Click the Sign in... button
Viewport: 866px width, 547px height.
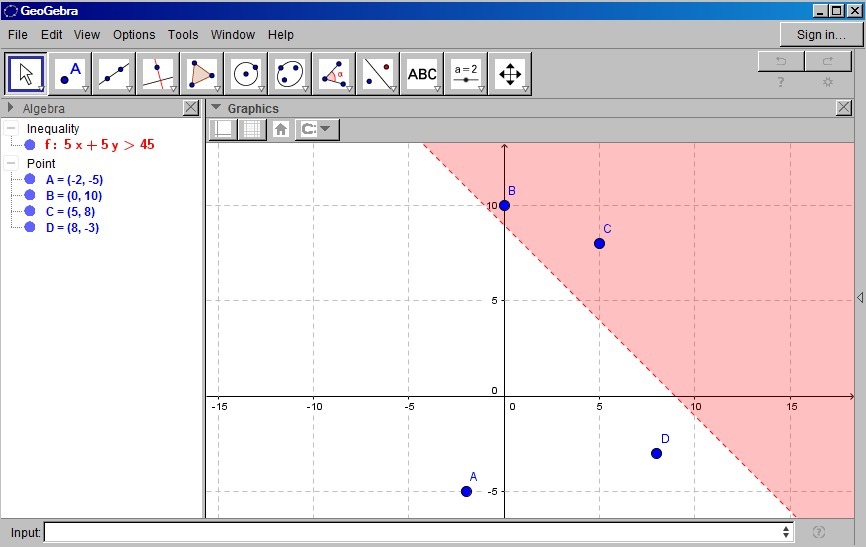821,35
